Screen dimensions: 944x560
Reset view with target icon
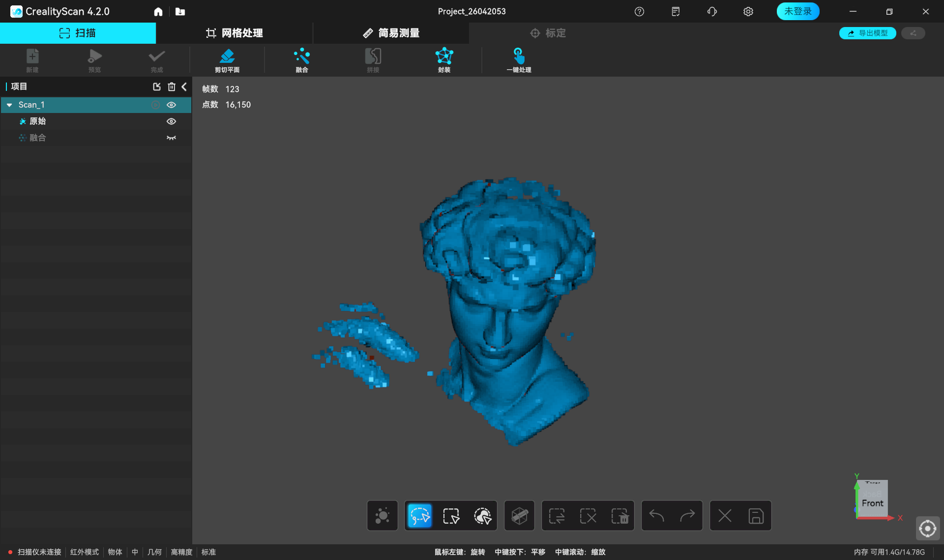[x=927, y=529]
